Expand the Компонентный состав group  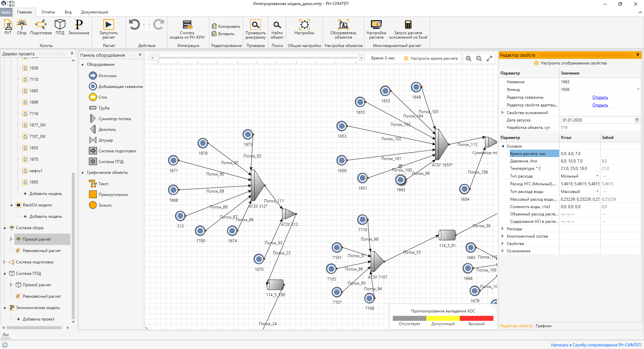coord(502,236)
